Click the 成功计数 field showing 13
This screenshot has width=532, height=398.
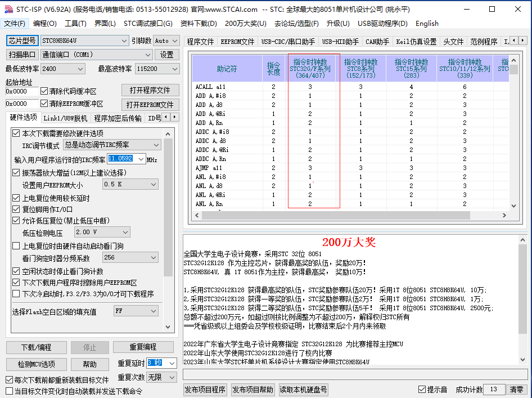coord(494,390)
